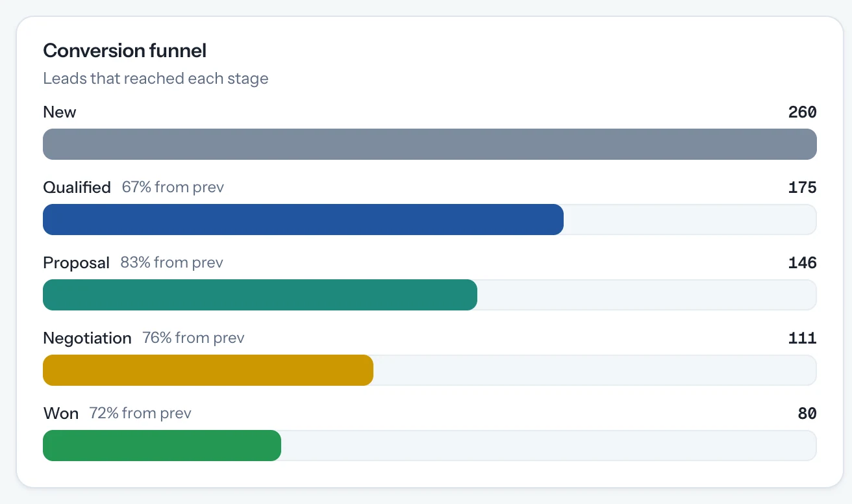Click the teal Proposal stage bar
Image resolution: width=852 pixels, height=504 pixels.
pyautogui.click(x=260, y=295)
